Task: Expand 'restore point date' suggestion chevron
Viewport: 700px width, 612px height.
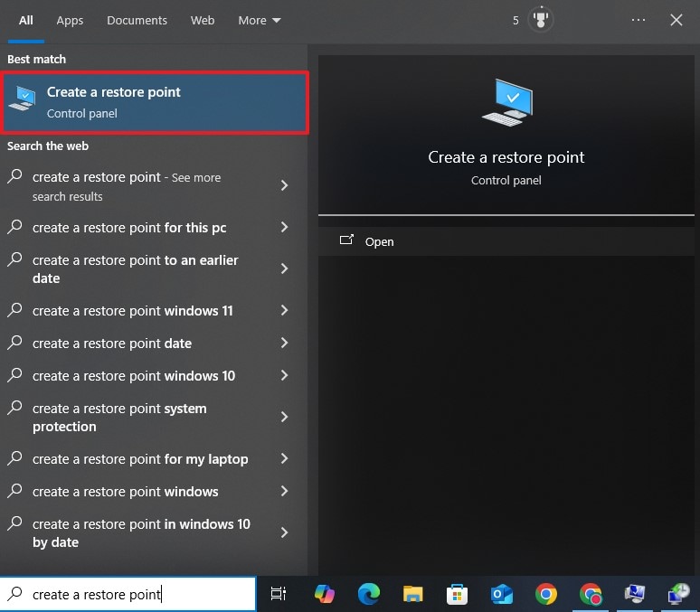Action: click(x=284, y=343)
